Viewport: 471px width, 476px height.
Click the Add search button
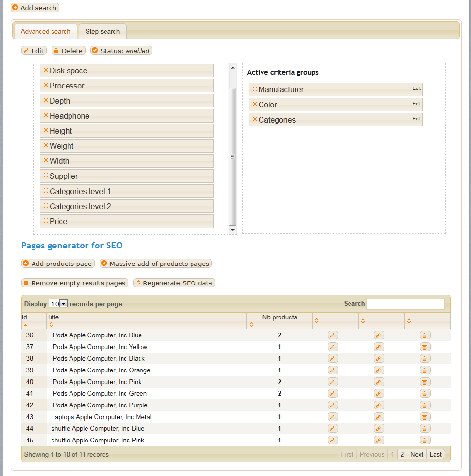point(35,8)
